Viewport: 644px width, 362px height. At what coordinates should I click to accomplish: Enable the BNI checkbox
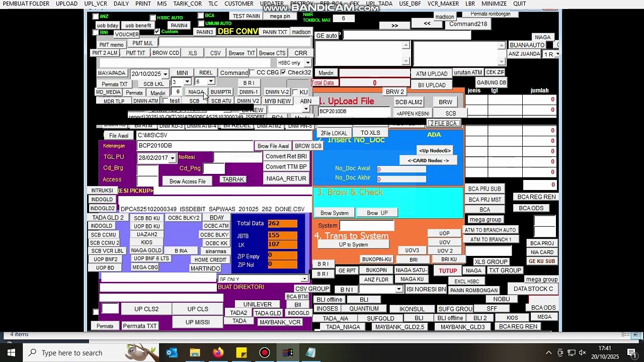[96, 33]
